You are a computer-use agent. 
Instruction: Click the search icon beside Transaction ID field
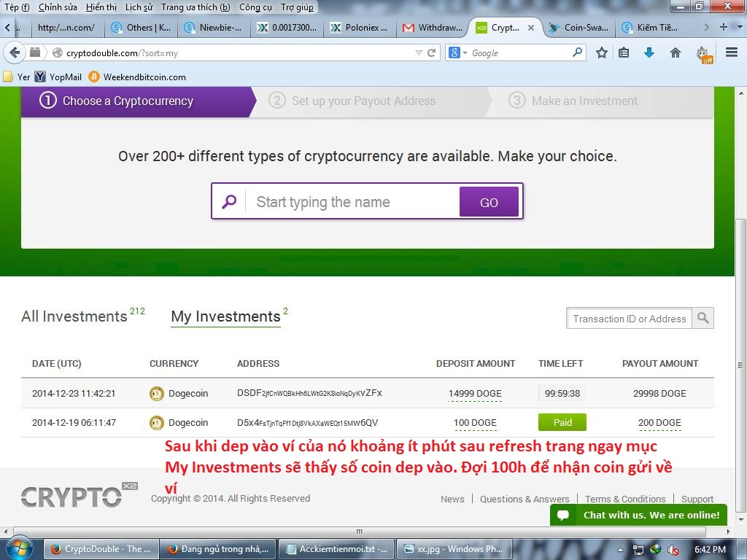[x=703, y=318]
